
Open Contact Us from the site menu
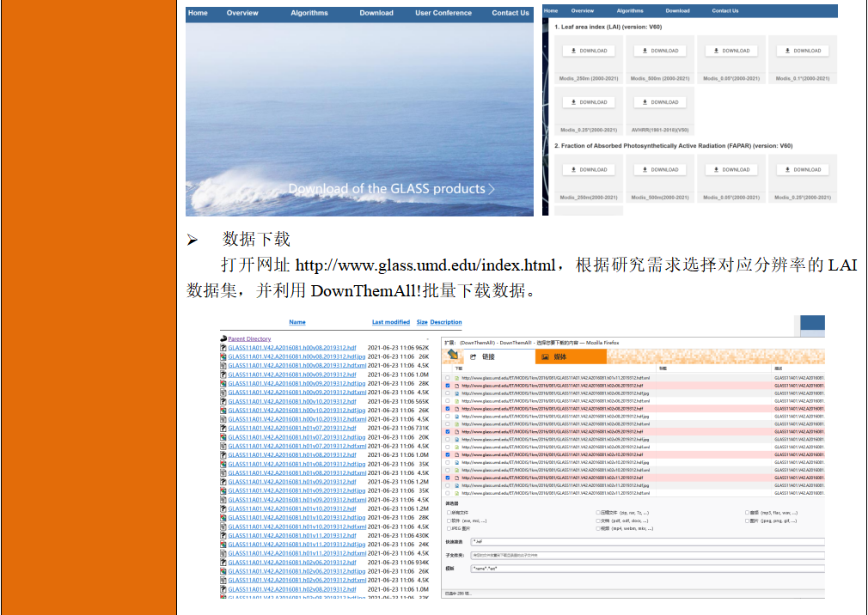pyautogui.click(x=510, y=12)
